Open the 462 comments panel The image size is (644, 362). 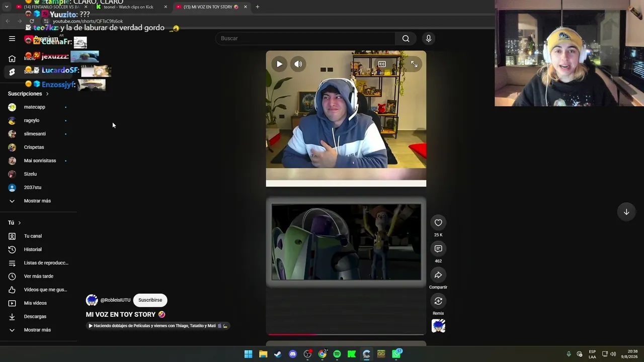[438, 249]
